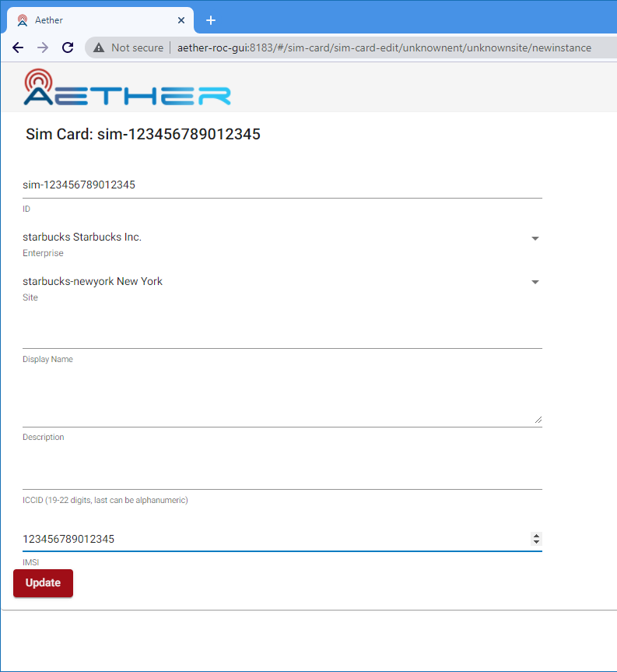Close the Aether browser tab
This screenshot has width=617, height=672.
[181, 20]
